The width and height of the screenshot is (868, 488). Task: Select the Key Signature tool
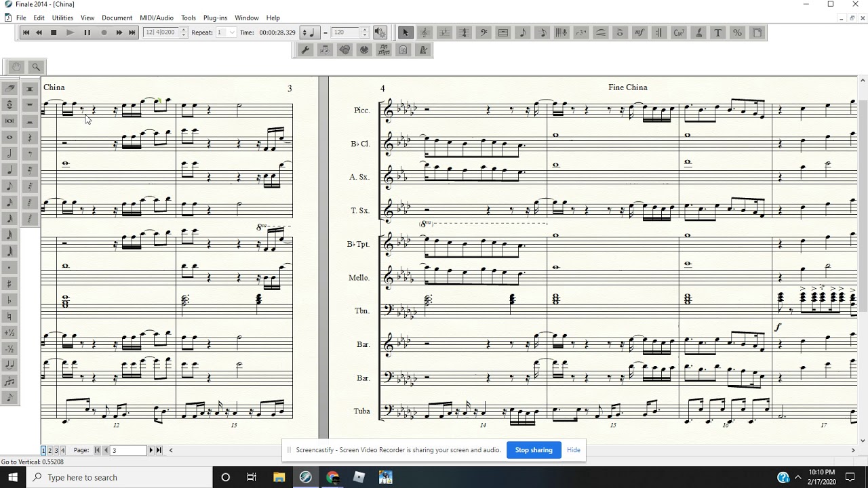coord(444,32)
